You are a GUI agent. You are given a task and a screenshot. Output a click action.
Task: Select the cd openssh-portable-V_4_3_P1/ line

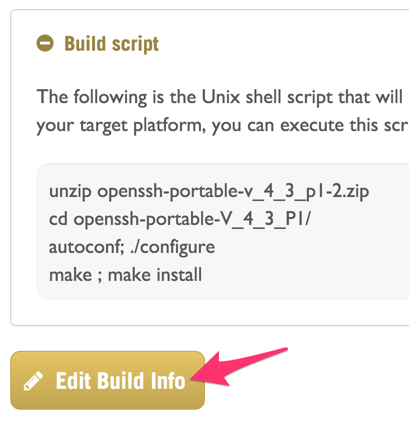pos(180,219)
